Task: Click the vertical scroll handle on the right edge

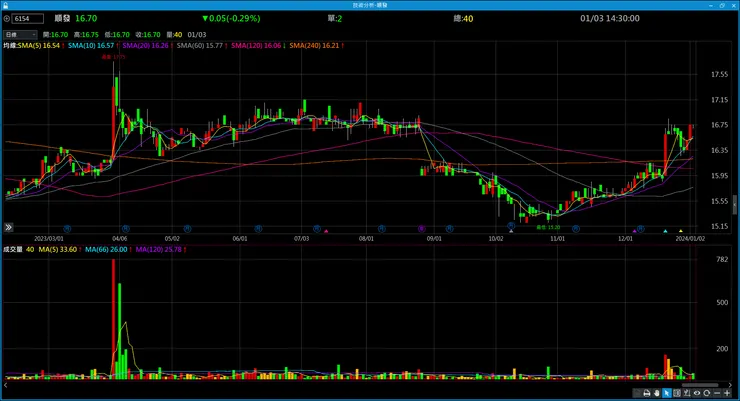Action: click(734, 204)
